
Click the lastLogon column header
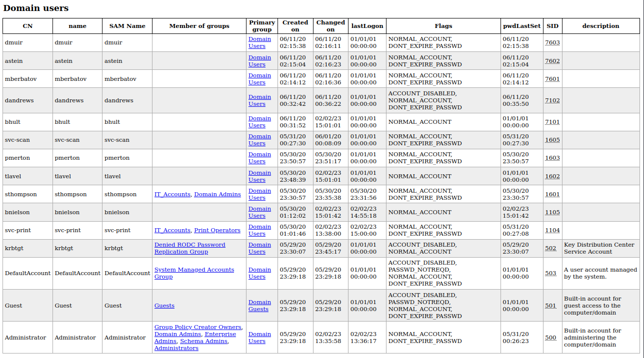tap(367, 26)
